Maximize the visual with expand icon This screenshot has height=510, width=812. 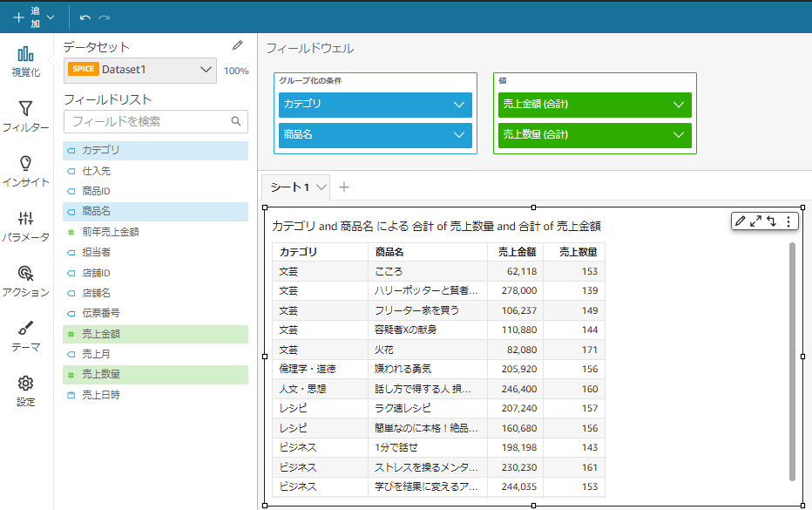755,221
